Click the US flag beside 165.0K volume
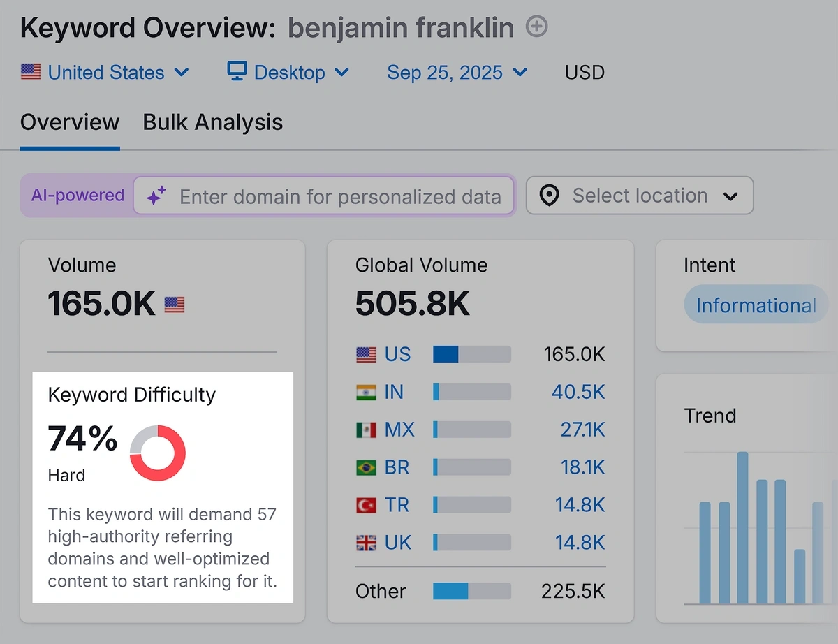 click(174, 304)
